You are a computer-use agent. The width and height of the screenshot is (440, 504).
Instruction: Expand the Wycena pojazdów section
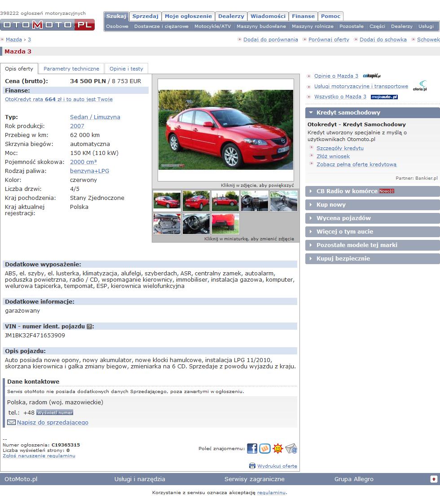373,218
